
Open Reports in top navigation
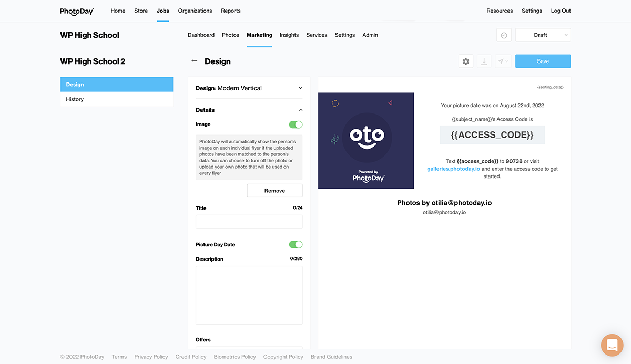(x=231, y=11)
